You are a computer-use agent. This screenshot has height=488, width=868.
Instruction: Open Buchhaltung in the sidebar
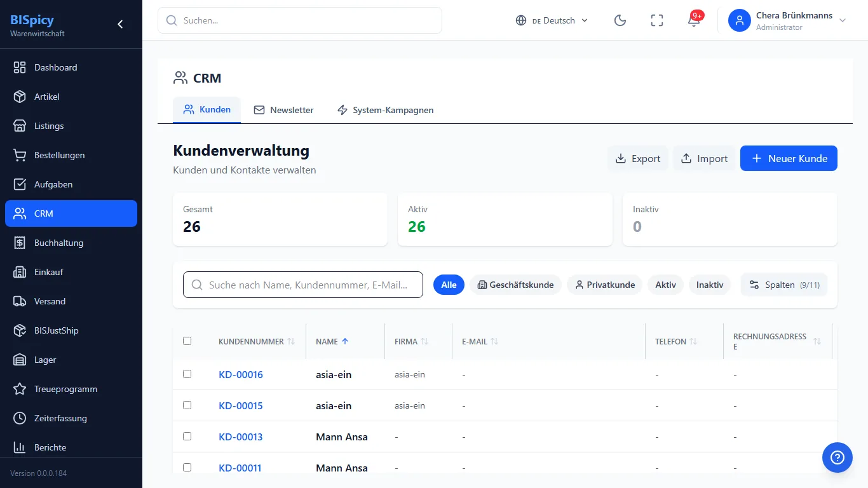click(x=71, y=243)
